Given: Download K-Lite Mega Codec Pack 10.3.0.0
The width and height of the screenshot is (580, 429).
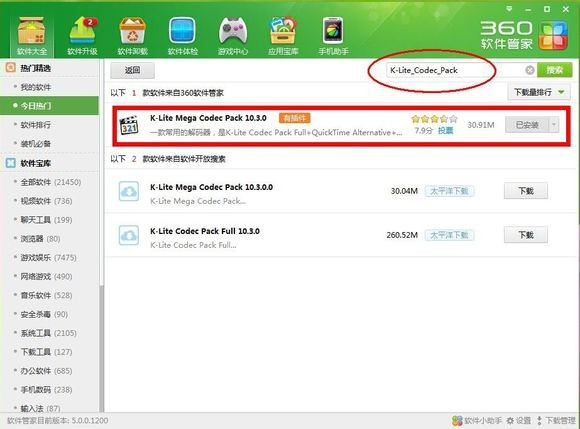Looking at the screenshot, I should pyautogui.click(x=526, y=191).
